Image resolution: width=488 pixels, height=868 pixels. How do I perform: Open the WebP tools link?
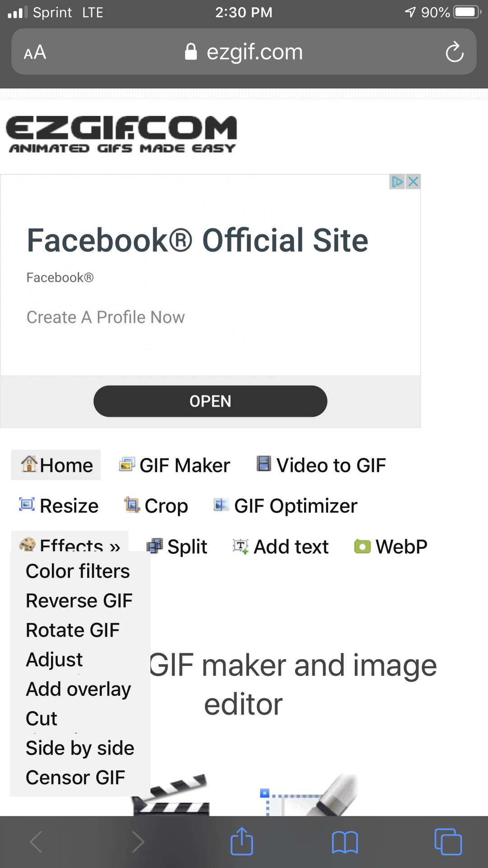(x=391, y=547)
